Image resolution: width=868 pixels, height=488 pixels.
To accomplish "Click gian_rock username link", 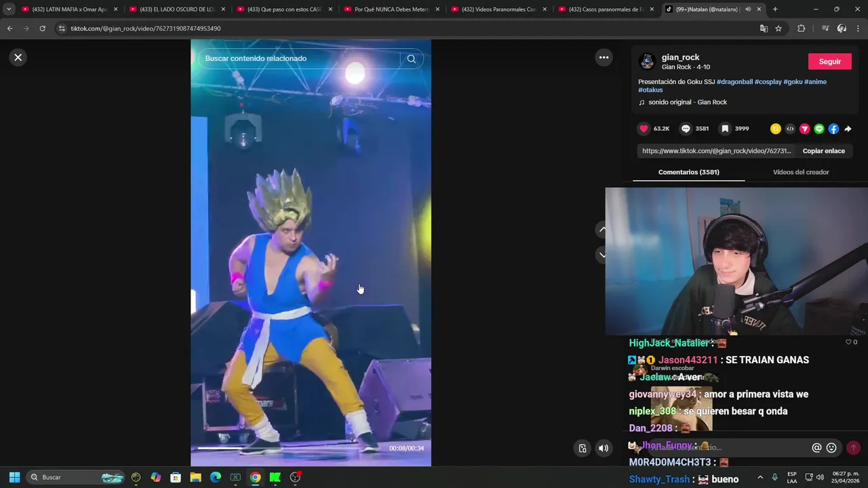I will click(680, 58).
